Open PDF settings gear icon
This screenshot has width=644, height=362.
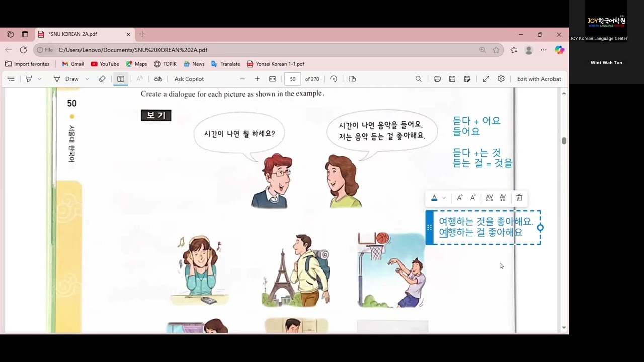tap(501, 79)
